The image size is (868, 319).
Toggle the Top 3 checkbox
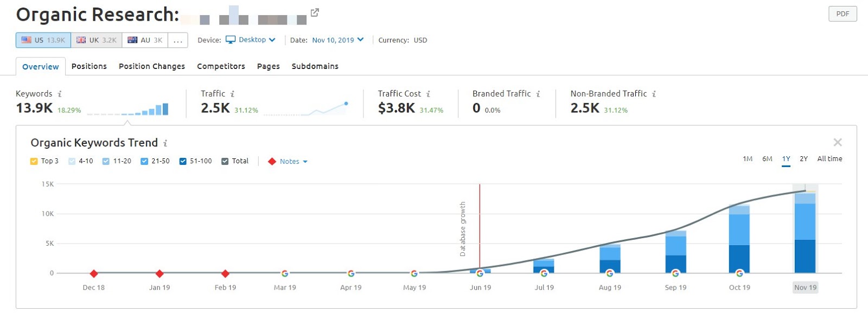click(x=34, y=161)
